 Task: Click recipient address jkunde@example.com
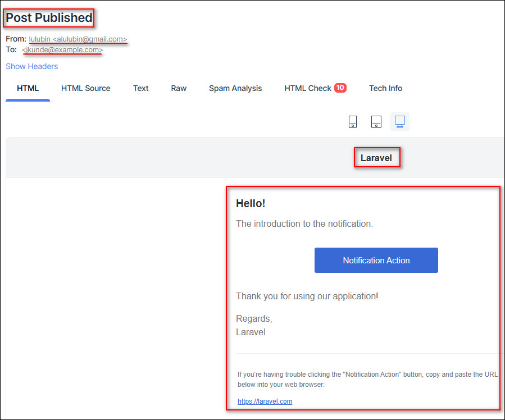(62, 50)
